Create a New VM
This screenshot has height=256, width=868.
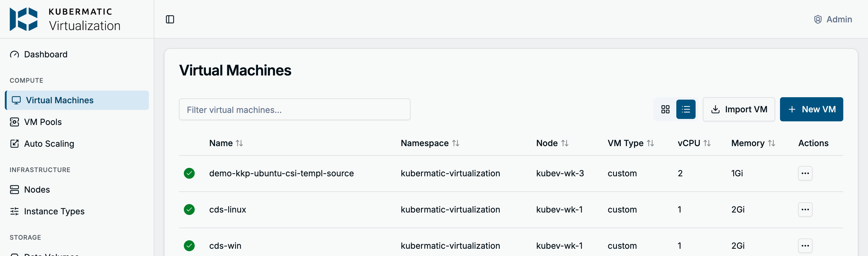pyautogui.click(x=811, y=109)
